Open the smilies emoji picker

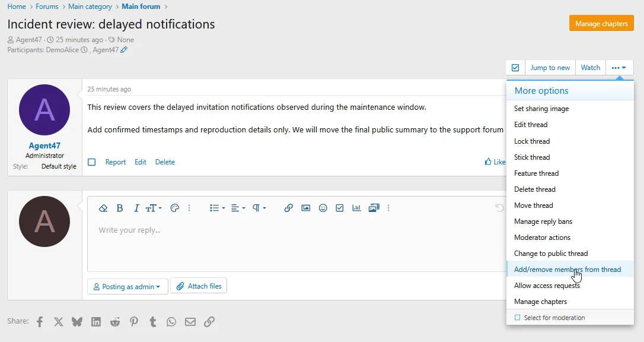tap(323, 208)
